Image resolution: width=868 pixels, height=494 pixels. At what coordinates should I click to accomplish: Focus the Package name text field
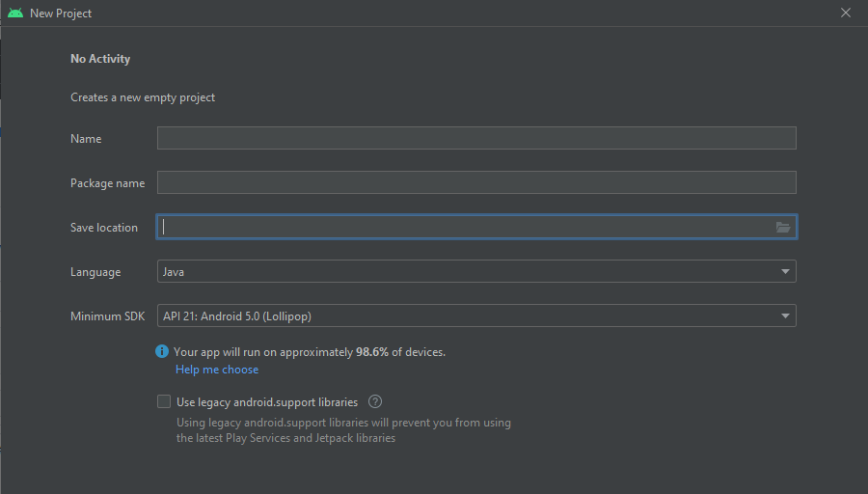point(476,182)
